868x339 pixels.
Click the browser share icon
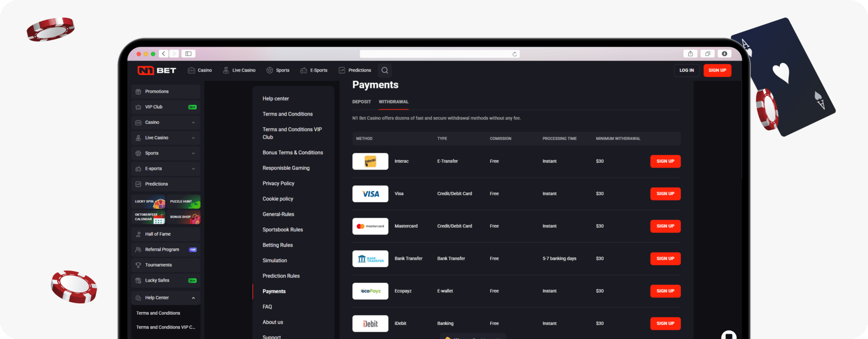[x=691, y=54]
